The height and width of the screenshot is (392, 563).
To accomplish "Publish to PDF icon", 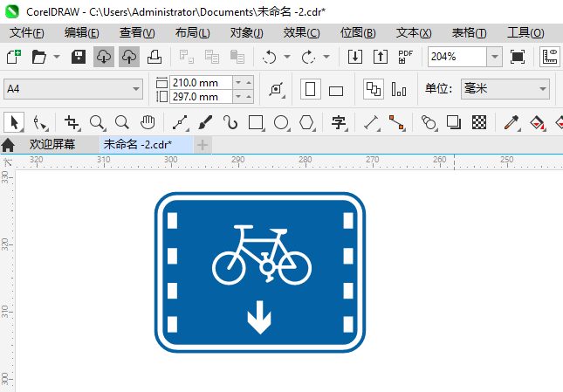I will click(406, 57).
